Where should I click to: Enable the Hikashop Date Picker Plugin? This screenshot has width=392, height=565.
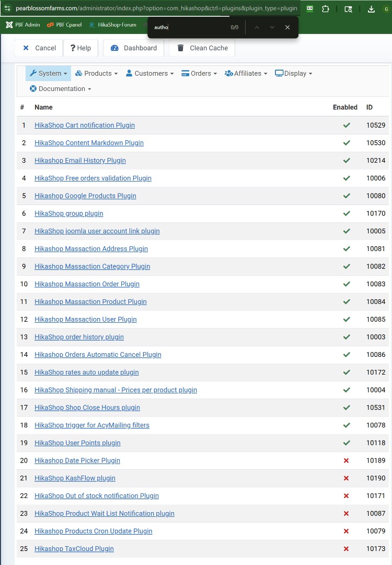pyautogui.click(x=346, y=461)
